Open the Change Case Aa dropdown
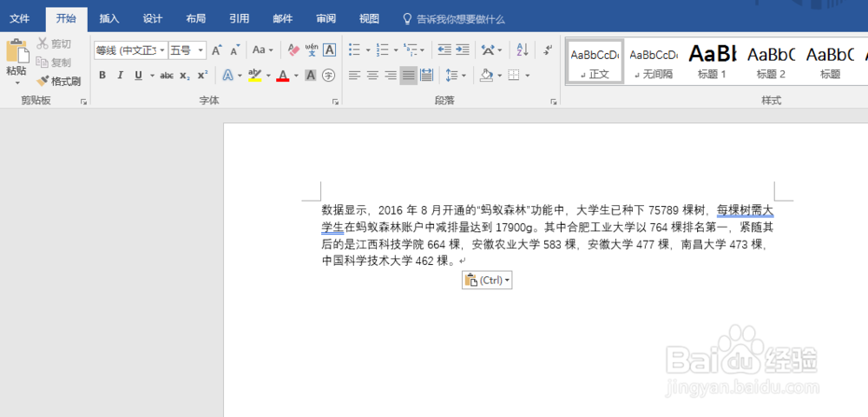 (263, 50)
